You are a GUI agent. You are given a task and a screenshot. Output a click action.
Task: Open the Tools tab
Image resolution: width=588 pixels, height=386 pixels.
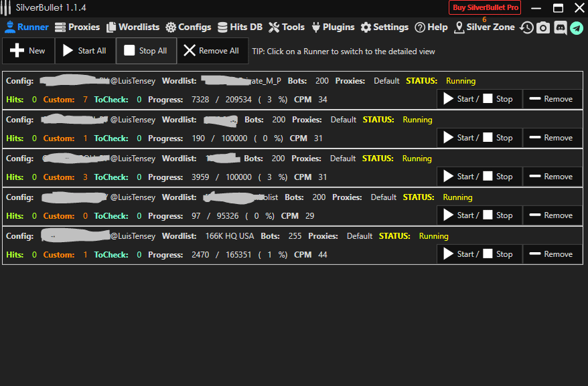(x=287, y=27)
